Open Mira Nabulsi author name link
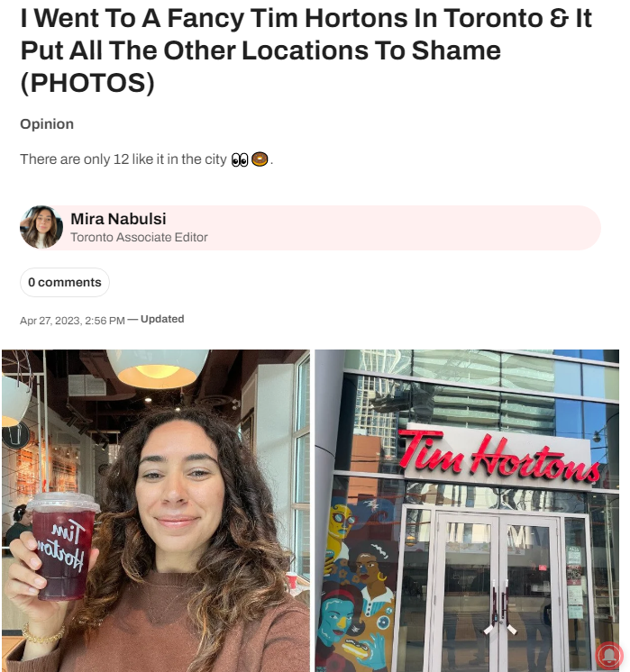630x672 pixels. click(118, 219)
